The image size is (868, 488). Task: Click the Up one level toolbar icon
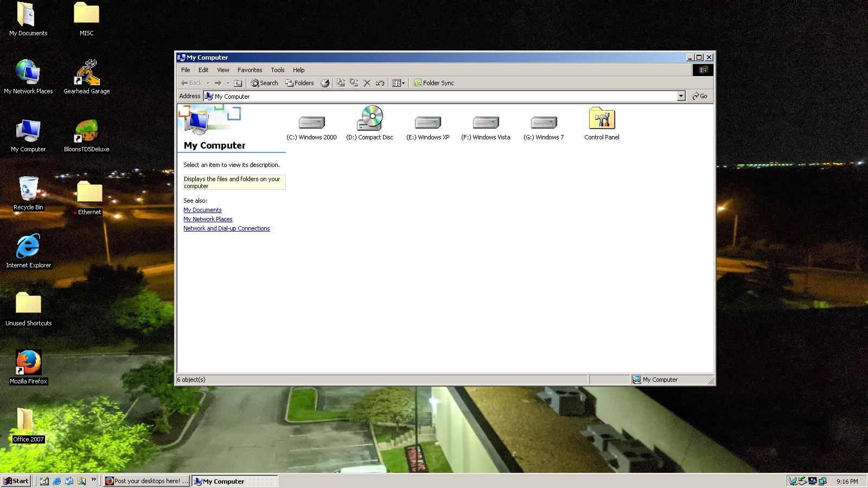point(238,83)
